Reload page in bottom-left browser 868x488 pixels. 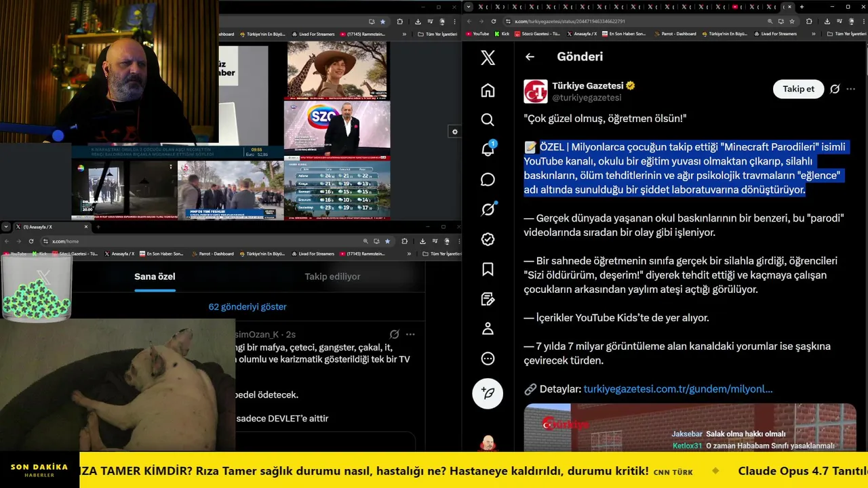(x=31, y=241)
